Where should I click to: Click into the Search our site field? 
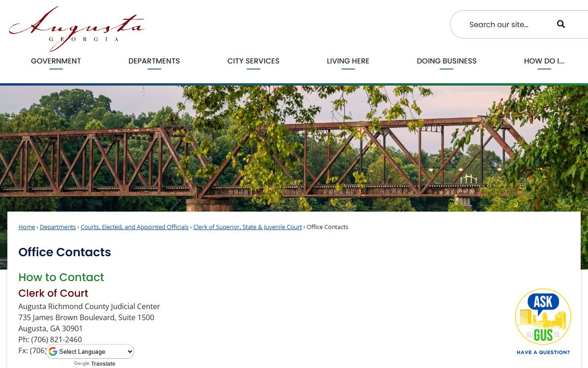tap(505, 24)
